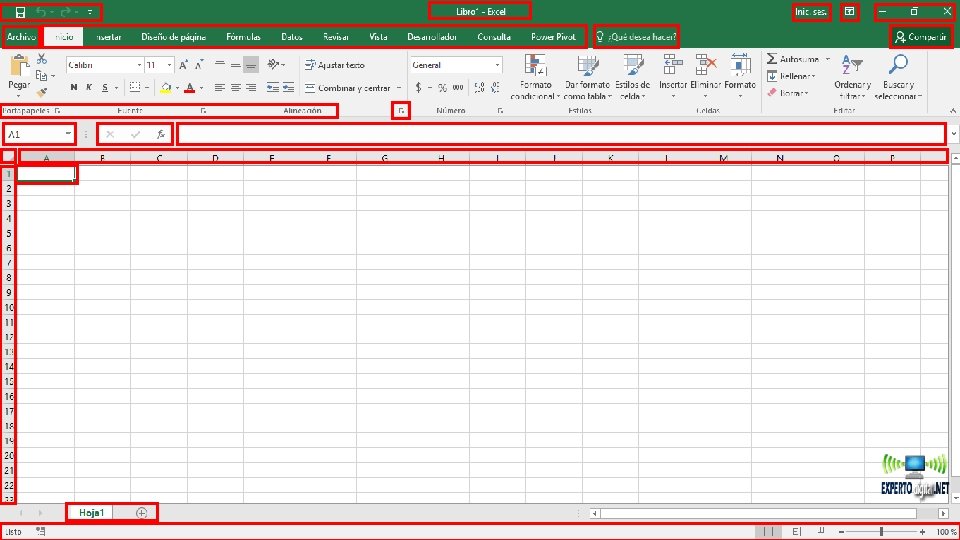Switch to the Datos tab

pos(291,37)
